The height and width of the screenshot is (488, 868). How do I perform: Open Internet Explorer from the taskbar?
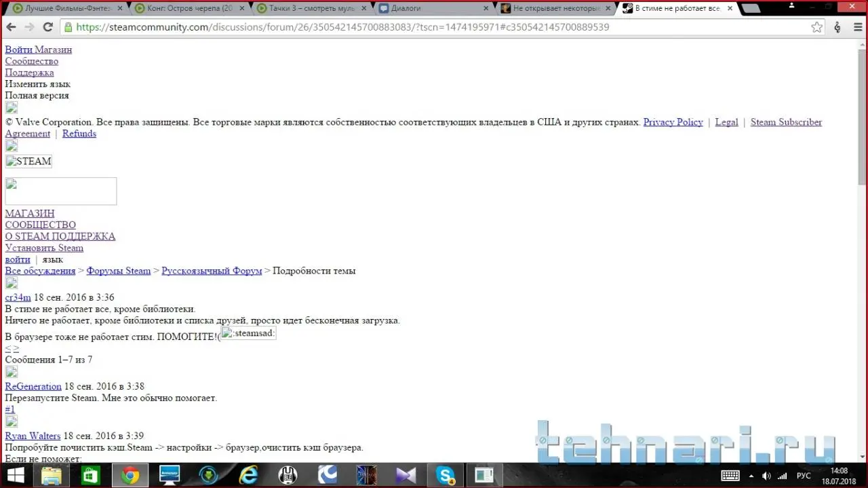coord(249,475)
